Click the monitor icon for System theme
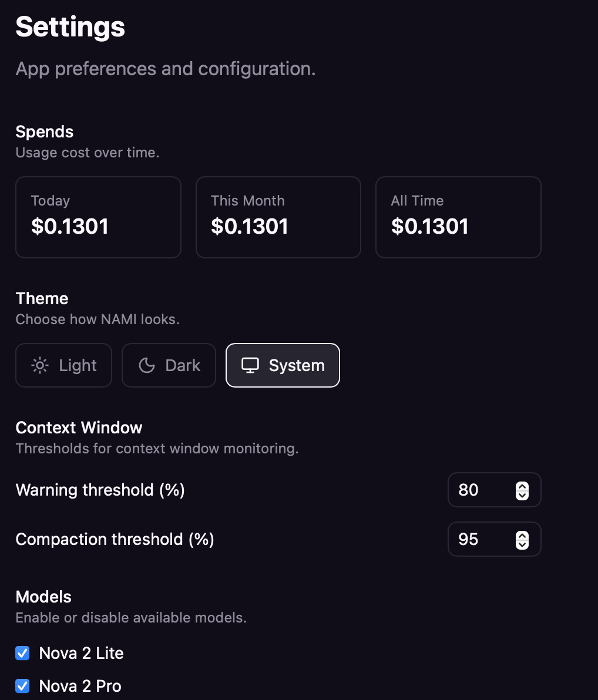 tap(250, 366)
